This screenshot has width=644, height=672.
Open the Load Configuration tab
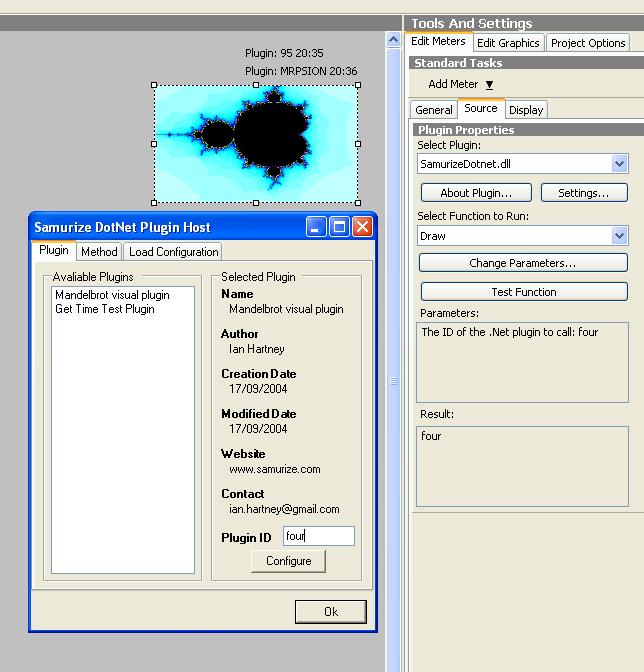tap(174, 252)
